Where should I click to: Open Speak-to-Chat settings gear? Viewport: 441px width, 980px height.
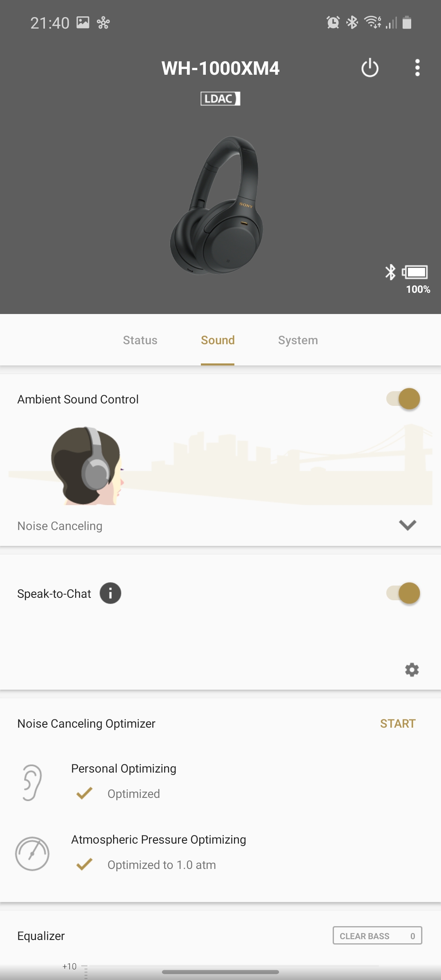pos(412,670)
